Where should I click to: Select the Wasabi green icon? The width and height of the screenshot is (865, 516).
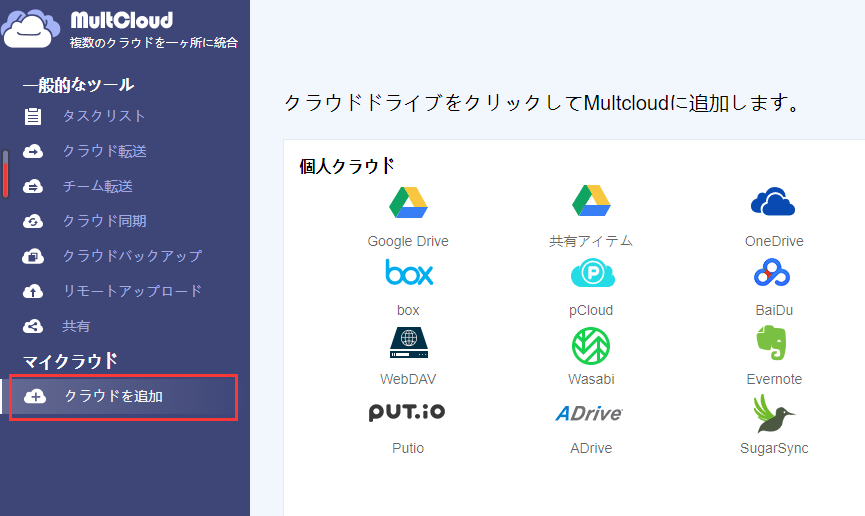tap(591, 346)
